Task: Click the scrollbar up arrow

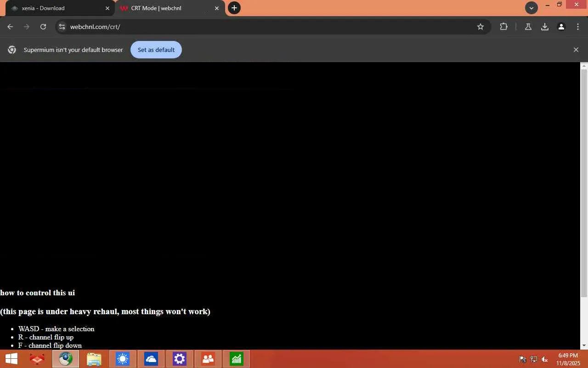Action: (584, 66)
